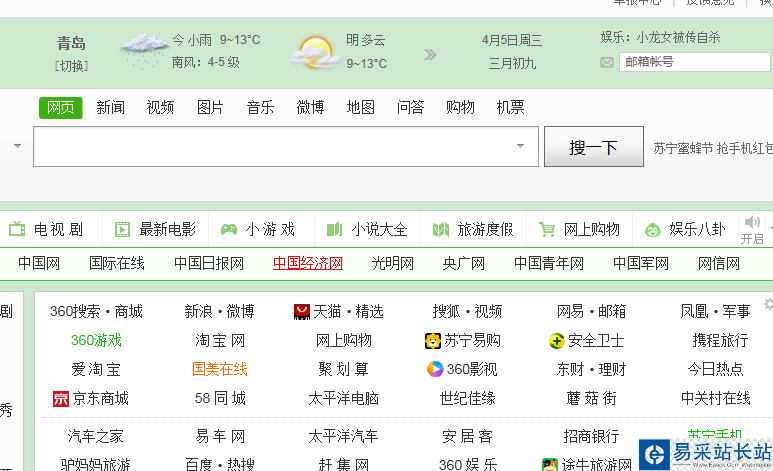Expand search engine selector arrow left of search box

pos(18,146)
